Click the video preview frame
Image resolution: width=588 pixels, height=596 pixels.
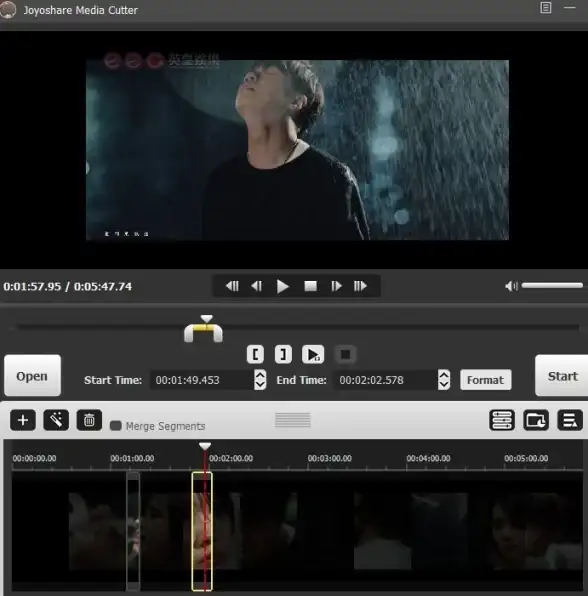[297, 150]
